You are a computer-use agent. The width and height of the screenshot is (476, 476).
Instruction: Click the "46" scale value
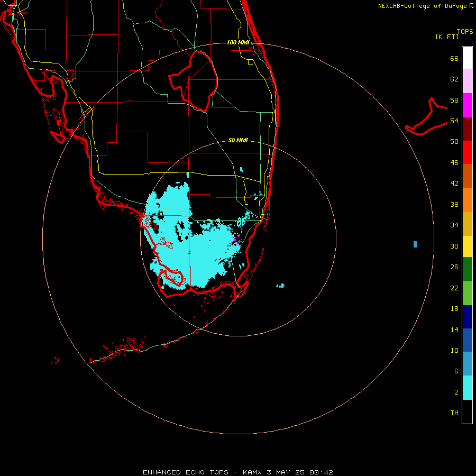point(454,162)
